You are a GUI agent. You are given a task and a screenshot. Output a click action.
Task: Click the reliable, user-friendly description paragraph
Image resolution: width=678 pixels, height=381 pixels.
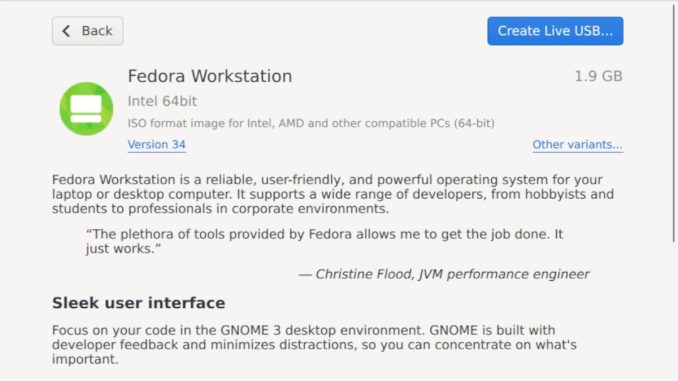point(333,194)
